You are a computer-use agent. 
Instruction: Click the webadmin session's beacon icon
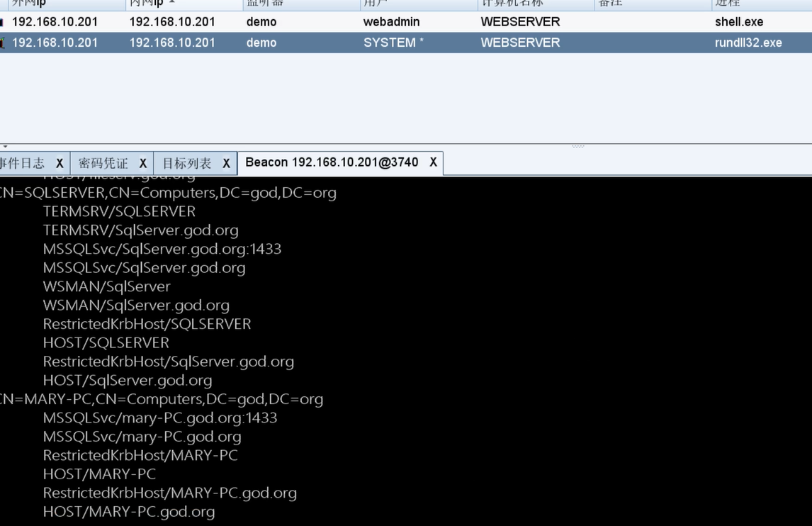point(2,22)
